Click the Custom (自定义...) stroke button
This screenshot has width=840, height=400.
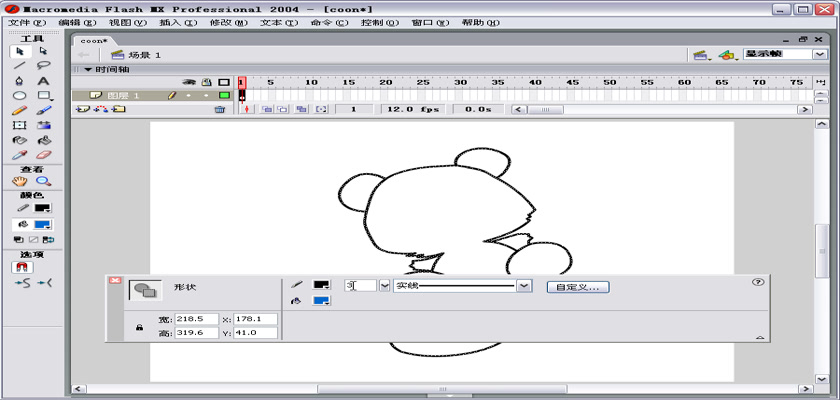578,286
